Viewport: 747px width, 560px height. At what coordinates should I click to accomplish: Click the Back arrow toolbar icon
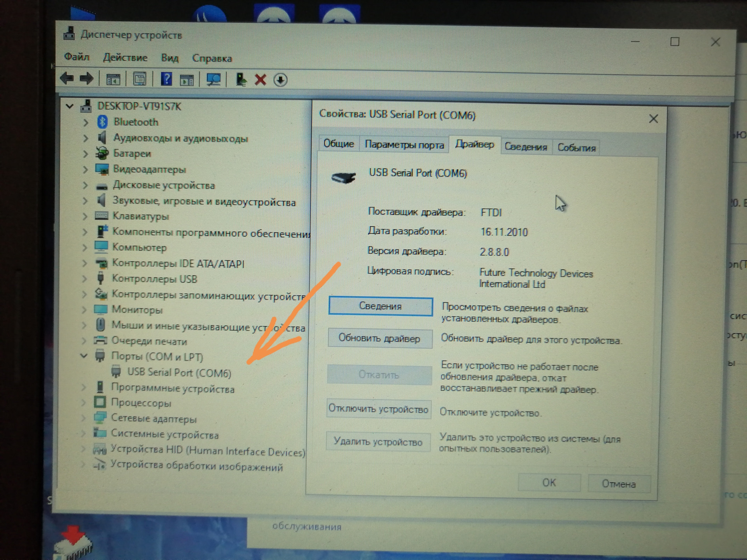point(67,79)
